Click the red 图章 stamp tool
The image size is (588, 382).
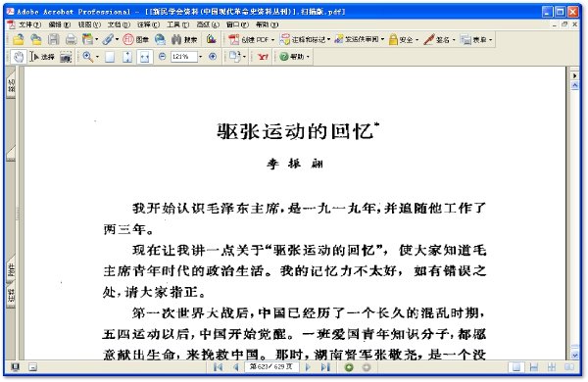tap(136, 39)
